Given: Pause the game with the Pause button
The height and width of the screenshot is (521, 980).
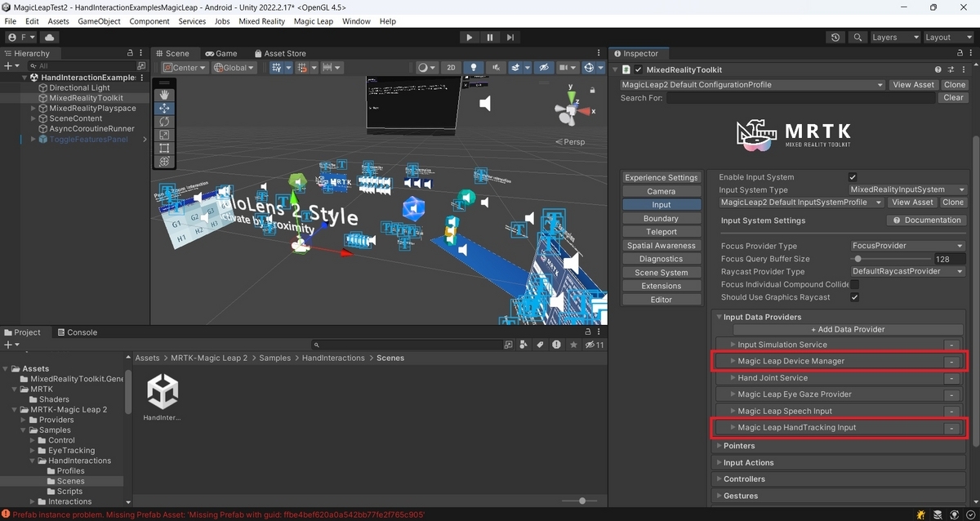Looking at the screenshot, I should coord(490,38).
